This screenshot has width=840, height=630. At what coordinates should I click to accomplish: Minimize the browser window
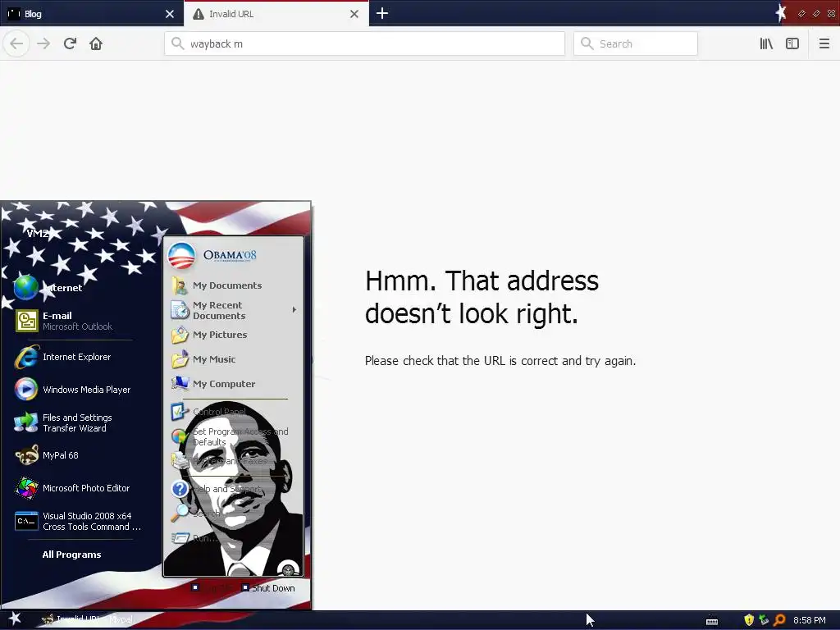point(801,13)
